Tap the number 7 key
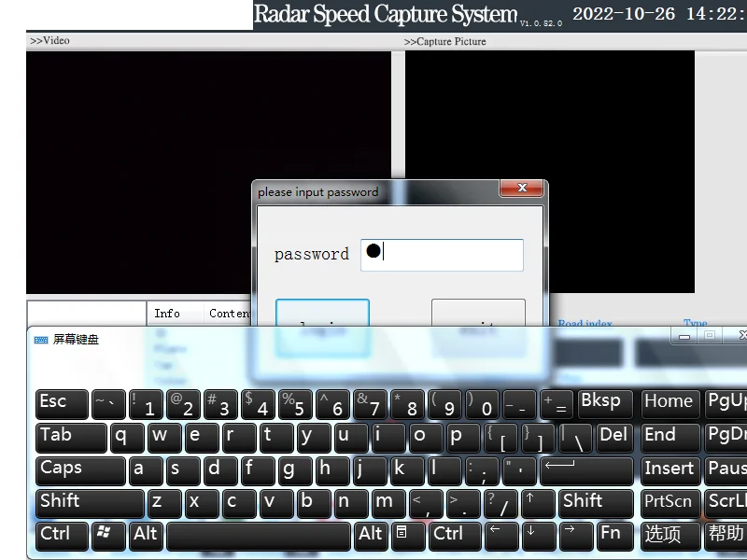This screenshot has height=560, width=747. (x=370, y=404)
